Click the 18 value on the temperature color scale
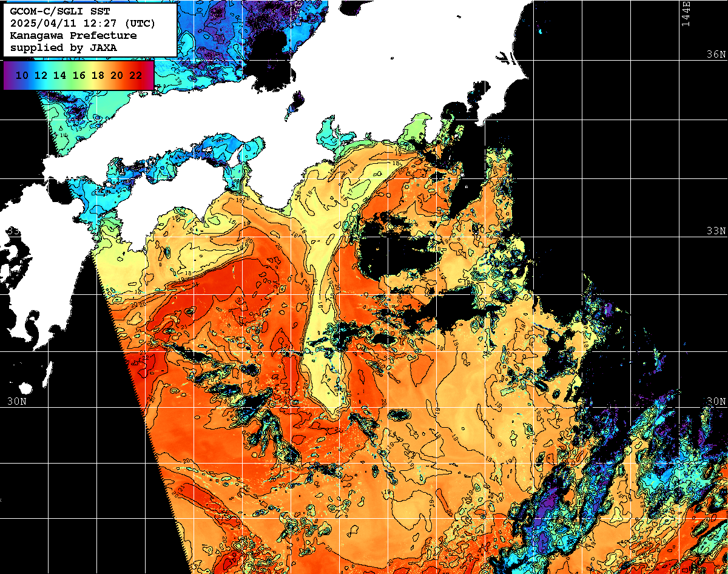The image size is (728, 574). point(98,75)
